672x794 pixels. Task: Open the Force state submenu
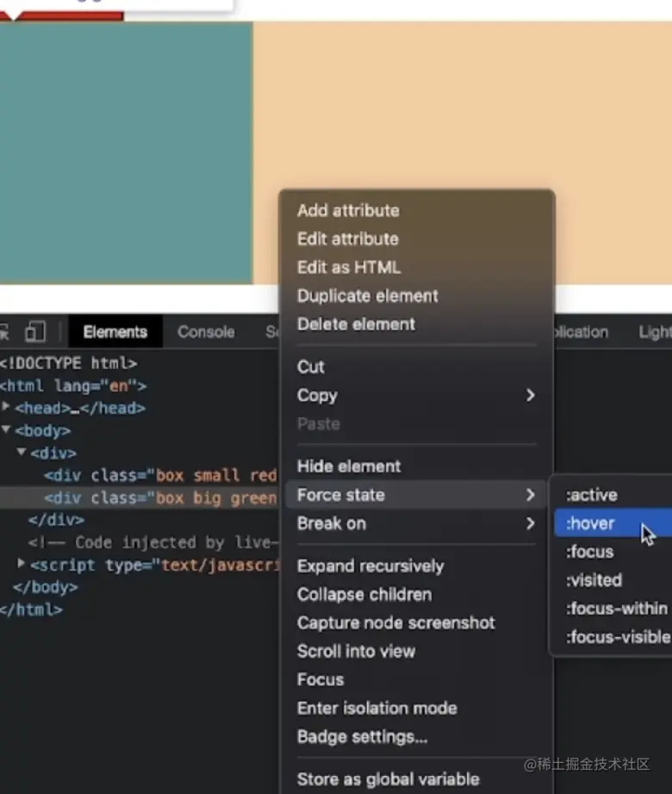[416, 495]
